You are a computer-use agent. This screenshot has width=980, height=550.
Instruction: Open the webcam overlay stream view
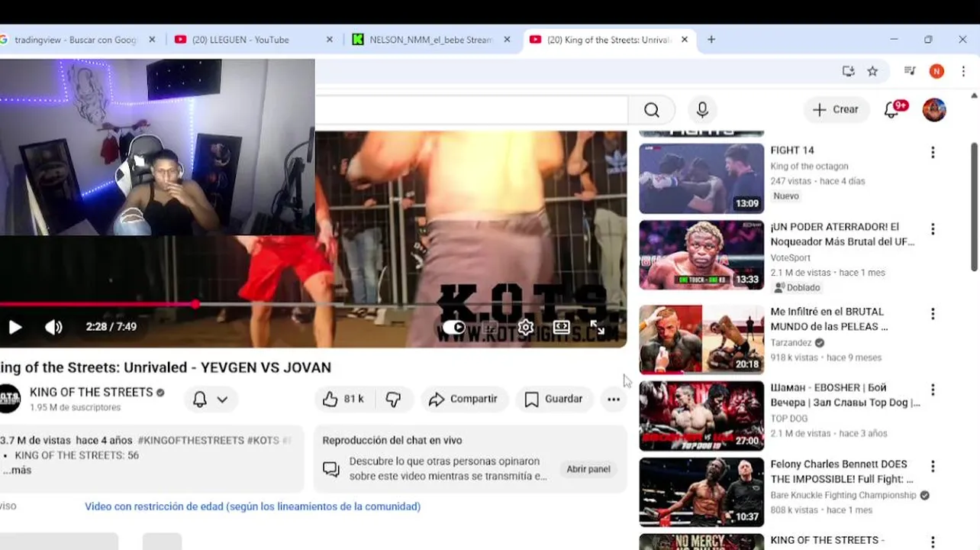tap(157, 147)
